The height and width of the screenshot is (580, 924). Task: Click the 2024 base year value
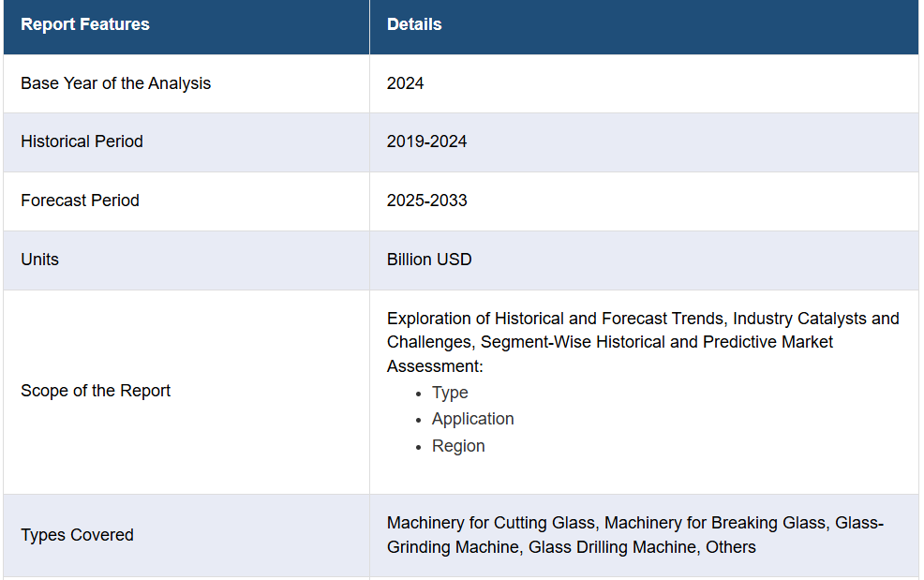[405, 83]
